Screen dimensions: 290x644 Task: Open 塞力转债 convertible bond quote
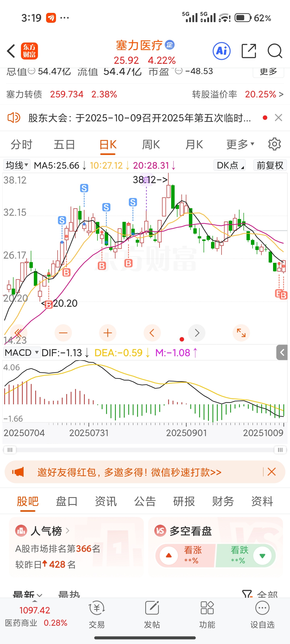62,94
